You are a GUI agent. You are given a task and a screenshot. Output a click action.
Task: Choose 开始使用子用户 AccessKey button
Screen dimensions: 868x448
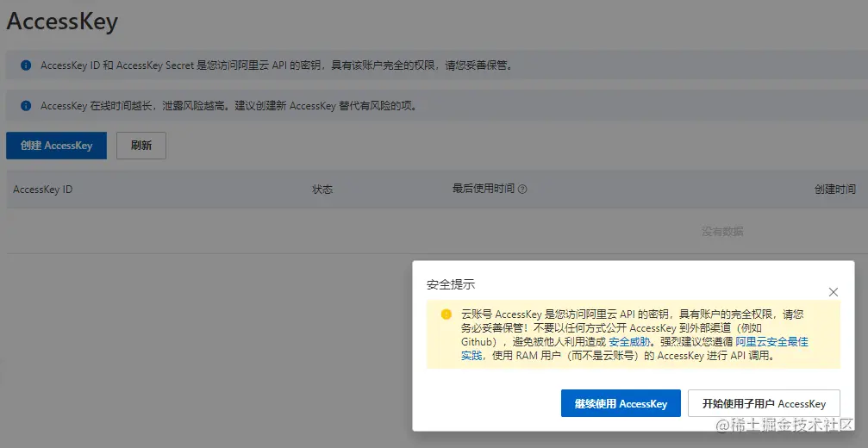pyautogui.click(x=764, y=403)
